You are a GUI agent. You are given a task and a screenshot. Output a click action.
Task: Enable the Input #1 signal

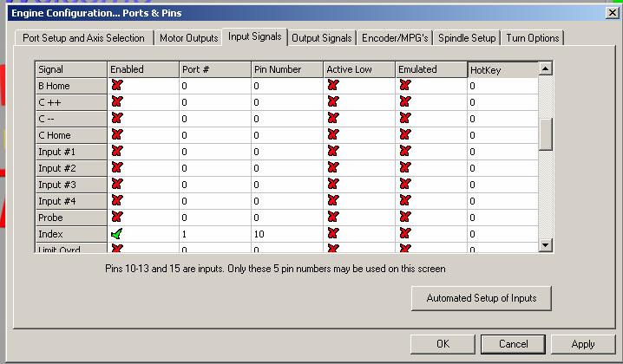[x=117, y=152]
